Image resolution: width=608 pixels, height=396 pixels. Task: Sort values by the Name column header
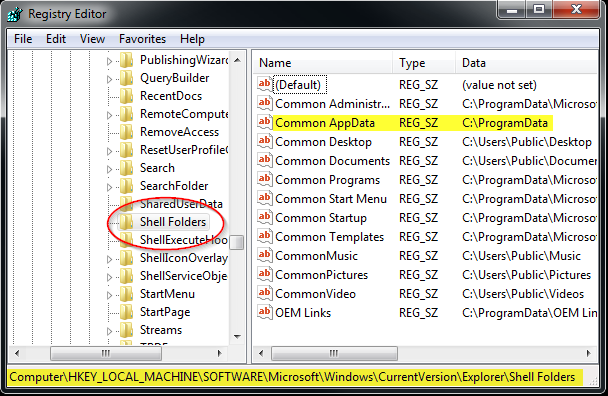323,63
